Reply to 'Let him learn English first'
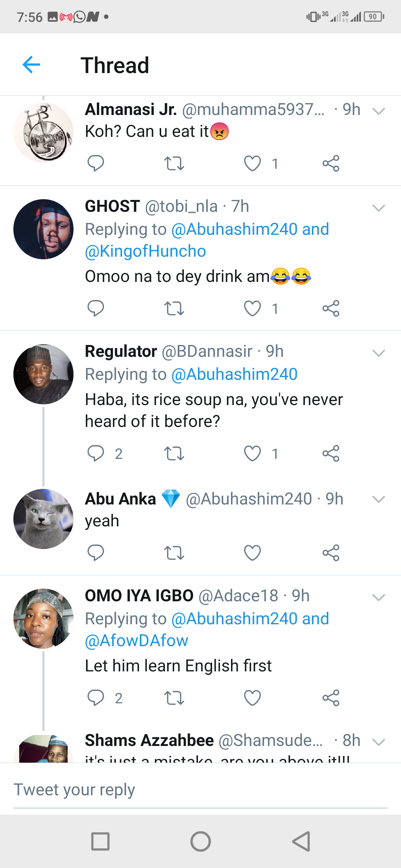The height and width of the screenshot is (868, 401). 95,698
